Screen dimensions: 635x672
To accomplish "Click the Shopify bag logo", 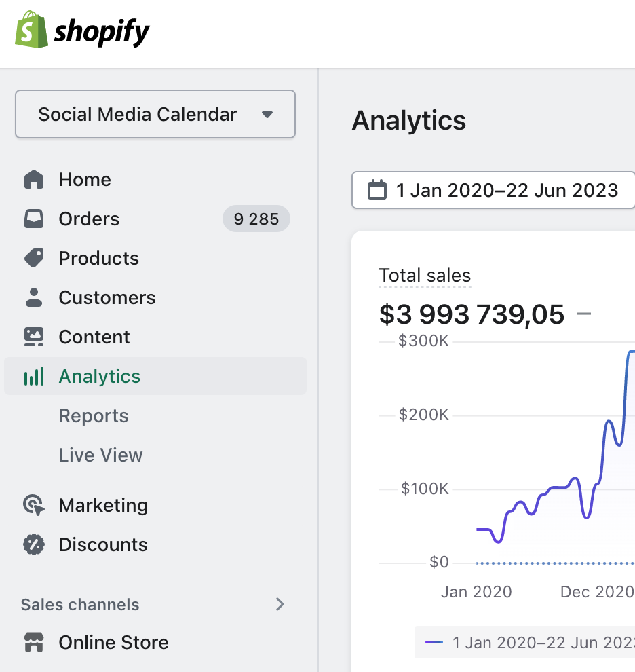I will click(x=31, y=29).
